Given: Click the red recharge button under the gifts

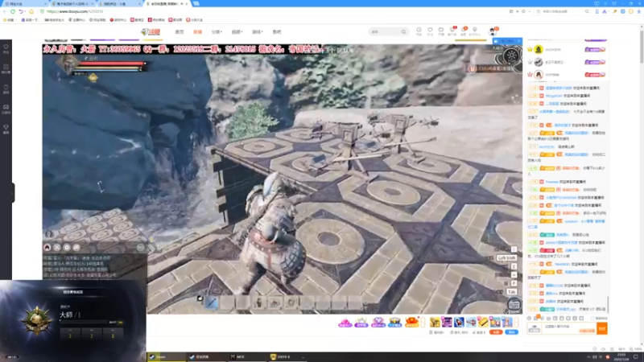Looking at the screenshot, I should tap(496, 332).
